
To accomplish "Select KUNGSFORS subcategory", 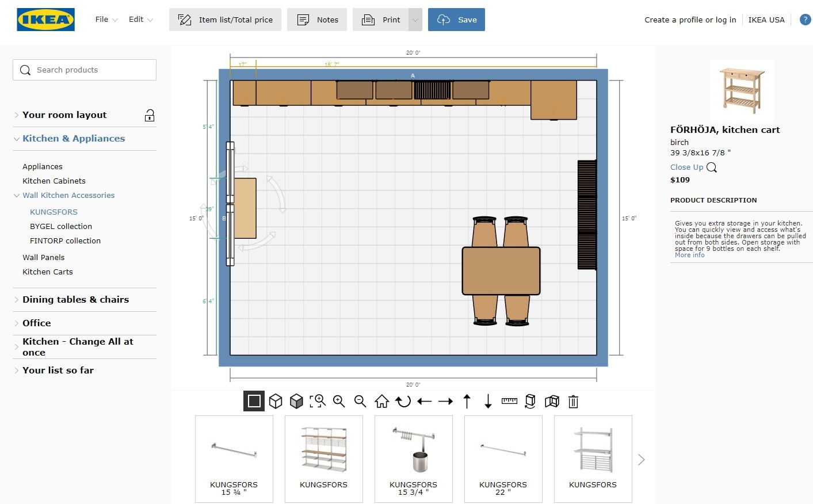I will [x=54, y=212].
